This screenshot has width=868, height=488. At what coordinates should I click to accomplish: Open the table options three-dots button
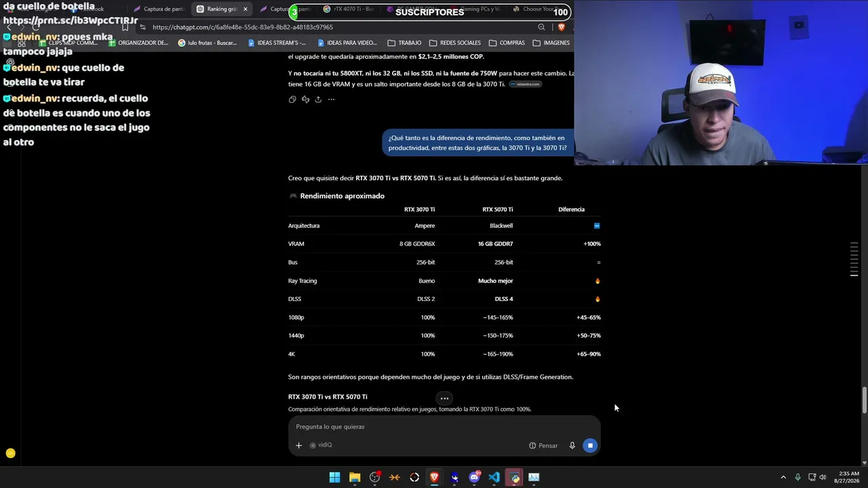coord(444,399)
